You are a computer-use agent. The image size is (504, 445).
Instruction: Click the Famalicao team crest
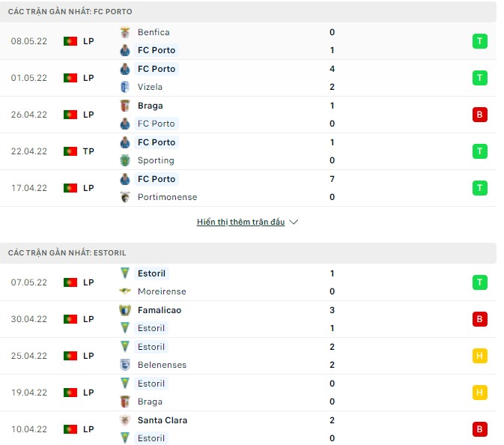coord(125,310)
